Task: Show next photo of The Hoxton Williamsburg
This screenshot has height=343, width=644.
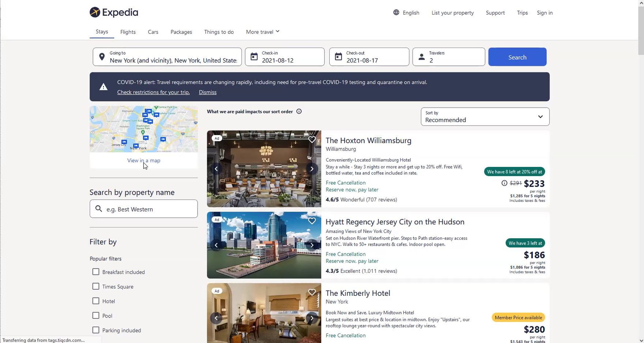Action: coord(312,169)
